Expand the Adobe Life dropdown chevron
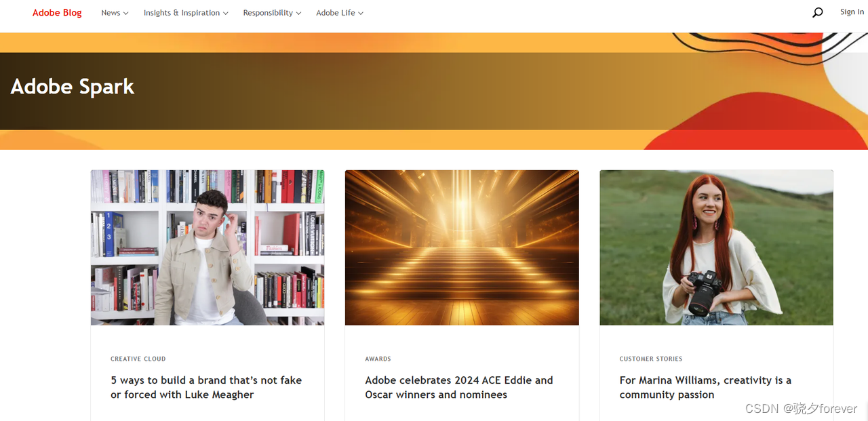 pyautogui.click(x=361, y=14)
